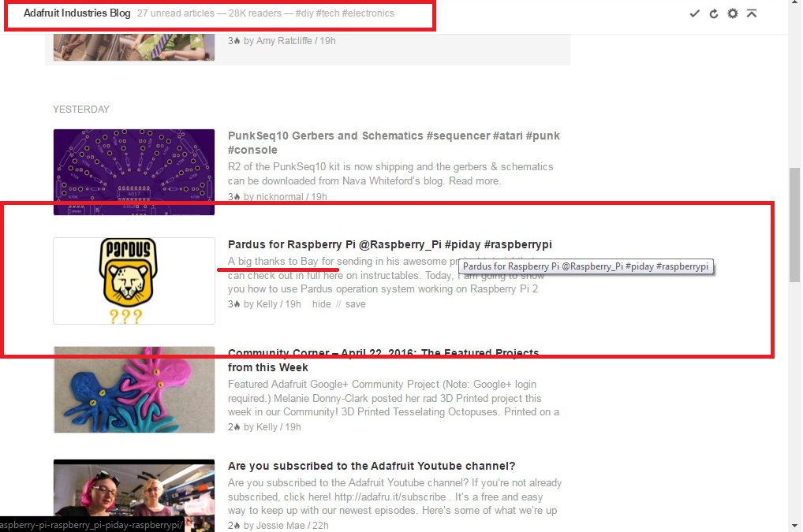Open feed settings gear icon
803x532 pixels.
click(733, 13)
